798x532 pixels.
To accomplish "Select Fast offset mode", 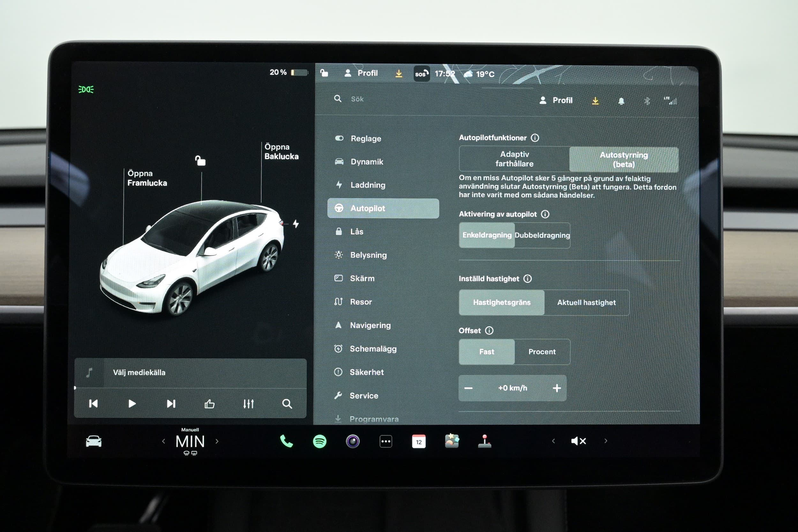I will [487, 352].
